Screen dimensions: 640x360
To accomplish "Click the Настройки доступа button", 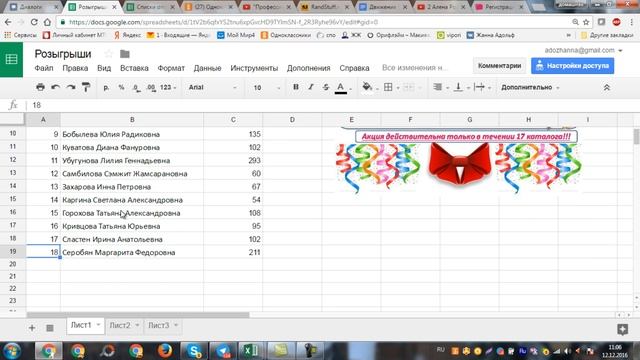I will (572, 66).
